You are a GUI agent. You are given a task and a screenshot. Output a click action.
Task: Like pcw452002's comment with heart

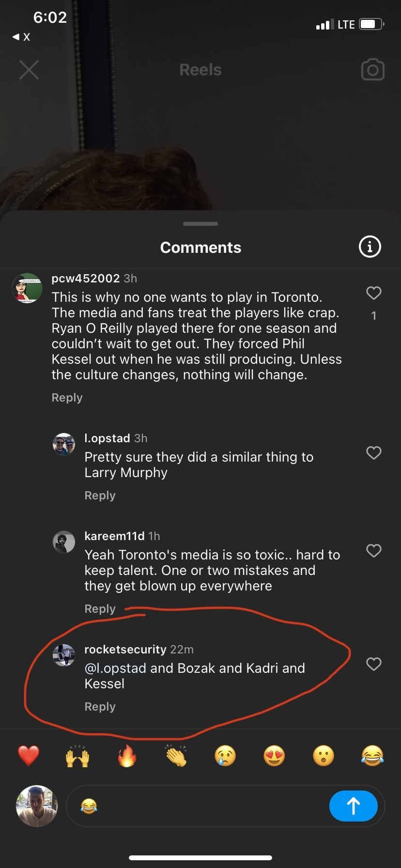[373, 293]
